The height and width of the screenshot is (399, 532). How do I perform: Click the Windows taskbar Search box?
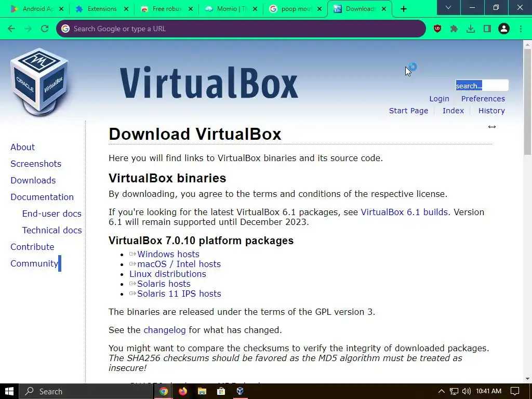pyautogui.click(x=86, y=391)
